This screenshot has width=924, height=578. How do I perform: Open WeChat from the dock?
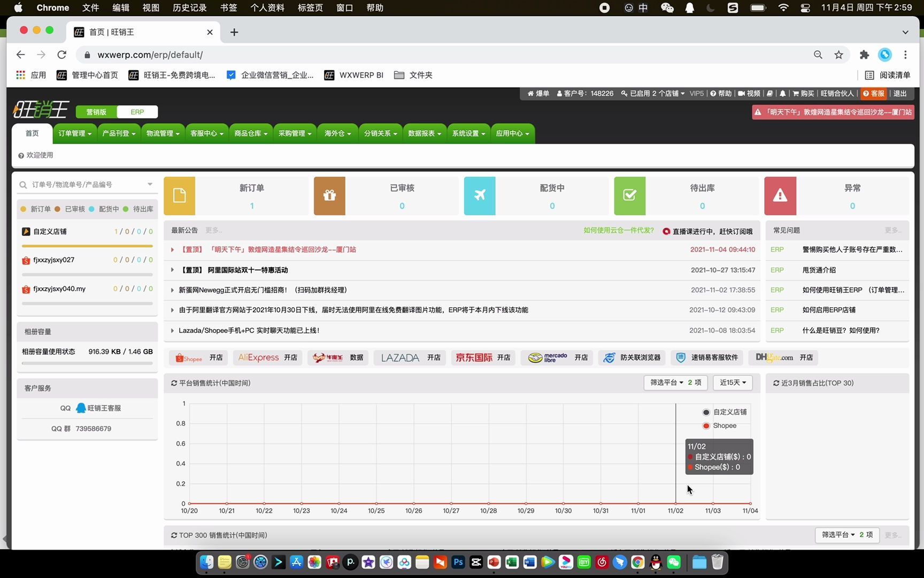coord(674,562)
